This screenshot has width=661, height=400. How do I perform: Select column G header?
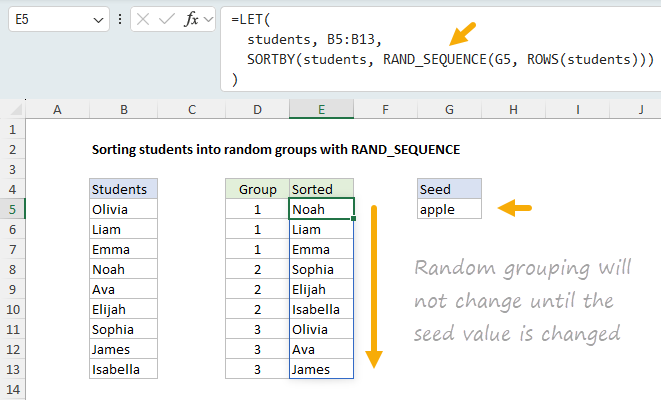(449, 110)
